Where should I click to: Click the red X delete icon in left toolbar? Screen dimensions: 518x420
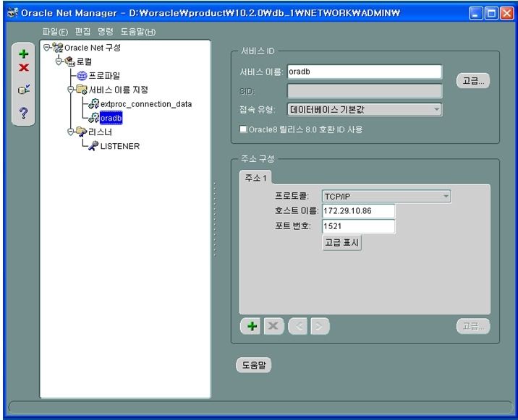[23, 68]
